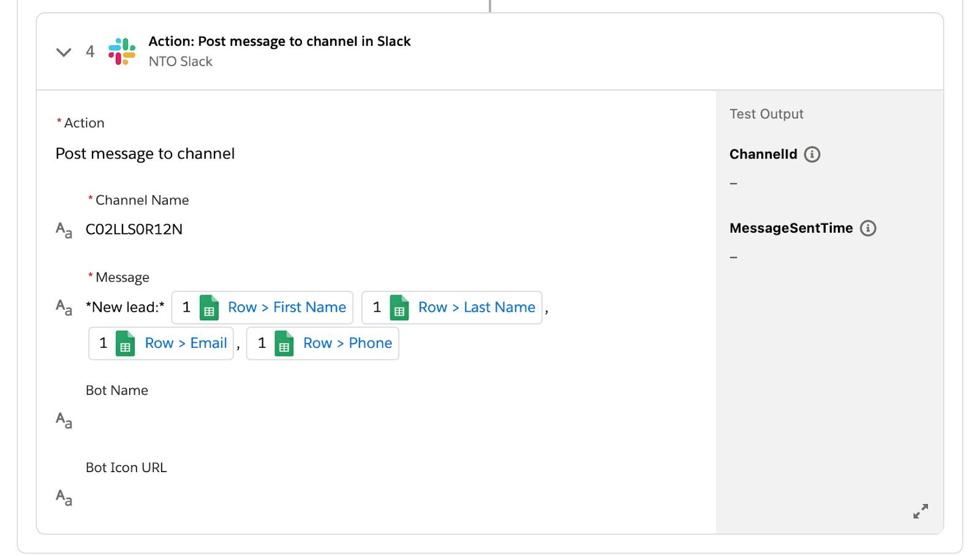Screen dimensions: 980x556
Task: Click the '*New lead:*' message text
Action: [x=126, y=307]
